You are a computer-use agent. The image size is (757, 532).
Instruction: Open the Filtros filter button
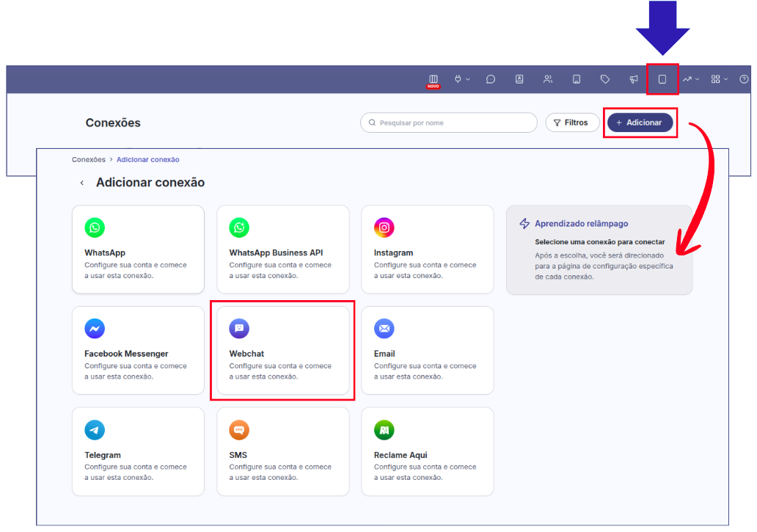tap(572, 123)
